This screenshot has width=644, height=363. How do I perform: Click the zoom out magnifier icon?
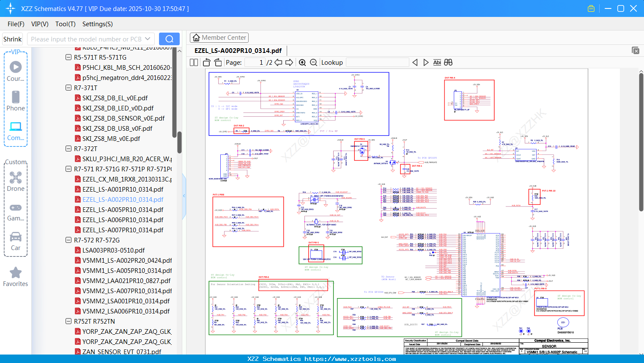point(313,63)
